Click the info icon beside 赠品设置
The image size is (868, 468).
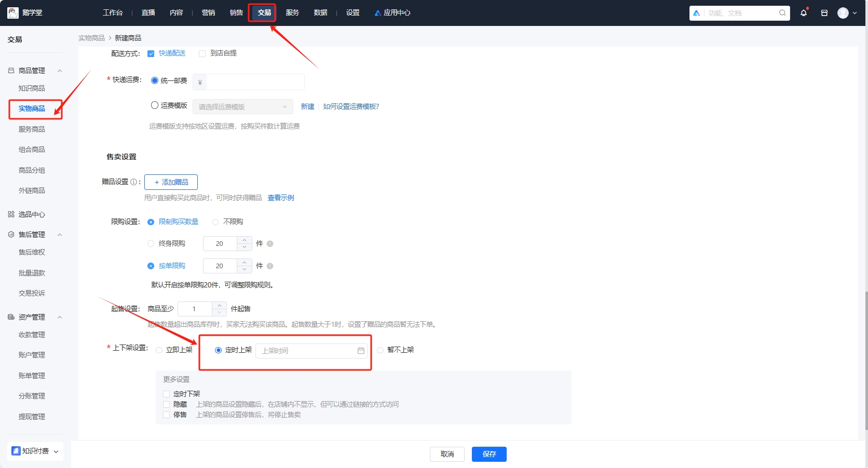coord(134,182)
